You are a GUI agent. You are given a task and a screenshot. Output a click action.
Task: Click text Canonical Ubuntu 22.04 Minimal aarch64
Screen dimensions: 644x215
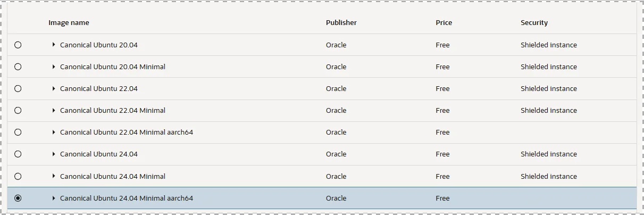point(127,133)
